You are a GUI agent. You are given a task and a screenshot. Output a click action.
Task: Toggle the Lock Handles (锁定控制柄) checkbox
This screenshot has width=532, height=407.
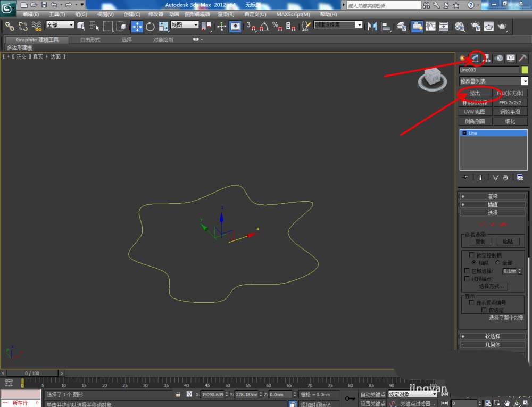click(471, 255)
